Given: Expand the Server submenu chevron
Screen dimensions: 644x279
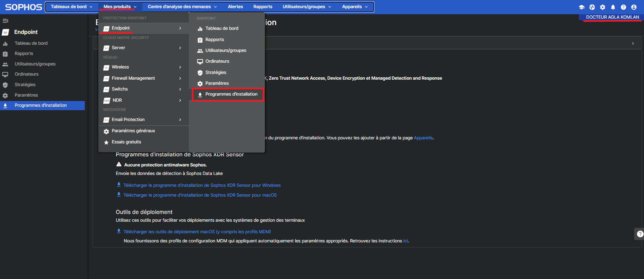Looking at the screenshot, I should click(180, 48).
